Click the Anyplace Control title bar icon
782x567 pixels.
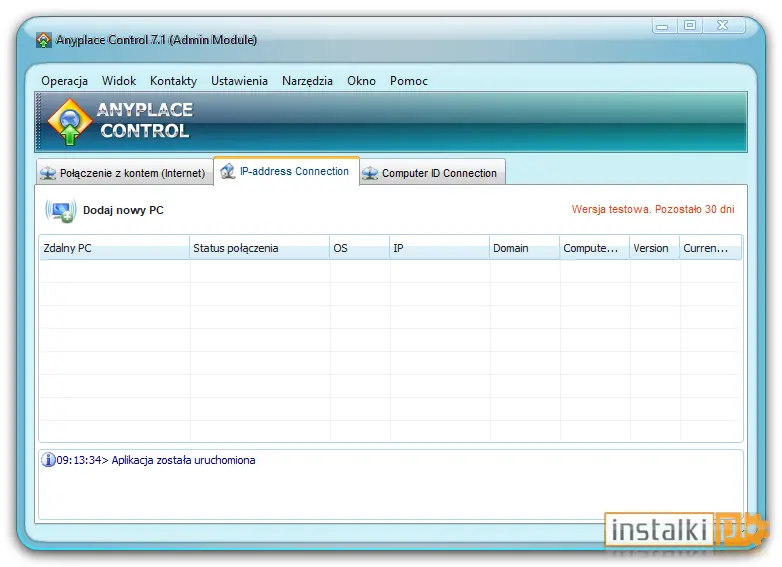(x=44, y=40)
